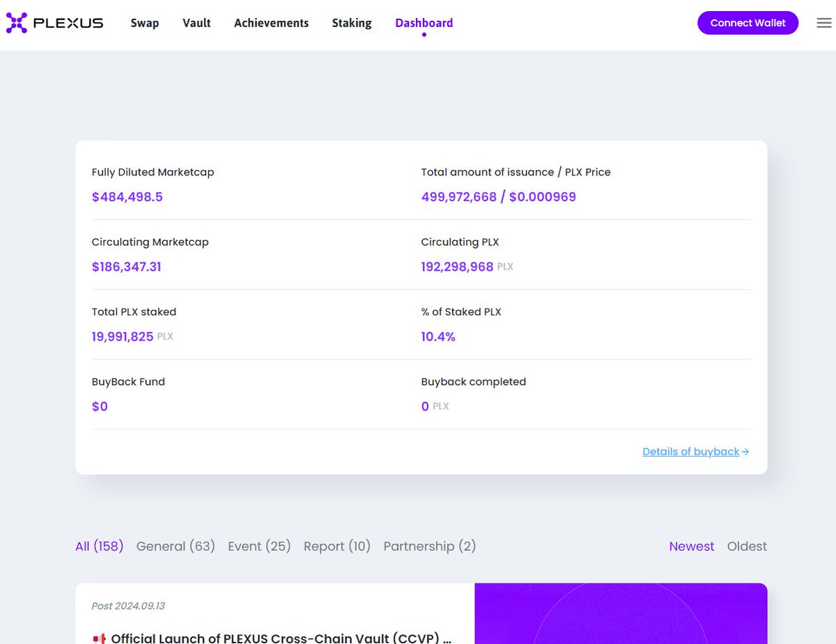
Task: Open the Swap page
Action: 145,23
